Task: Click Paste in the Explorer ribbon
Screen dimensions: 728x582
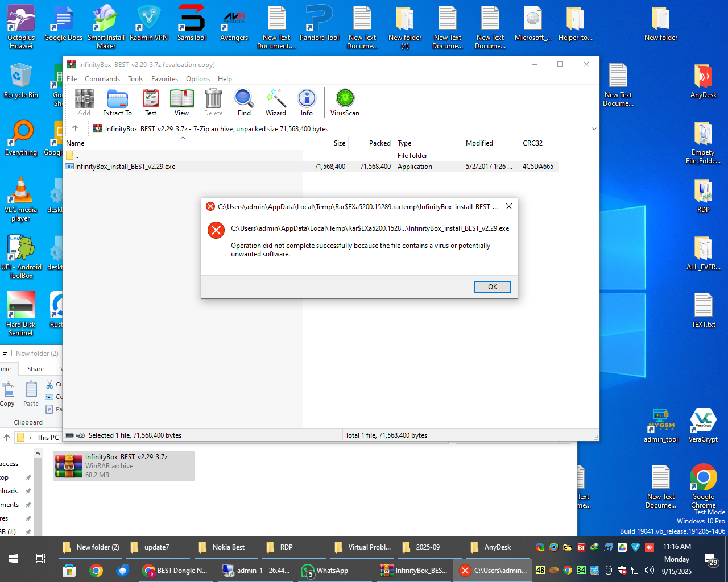Action: tap(31, 394)
